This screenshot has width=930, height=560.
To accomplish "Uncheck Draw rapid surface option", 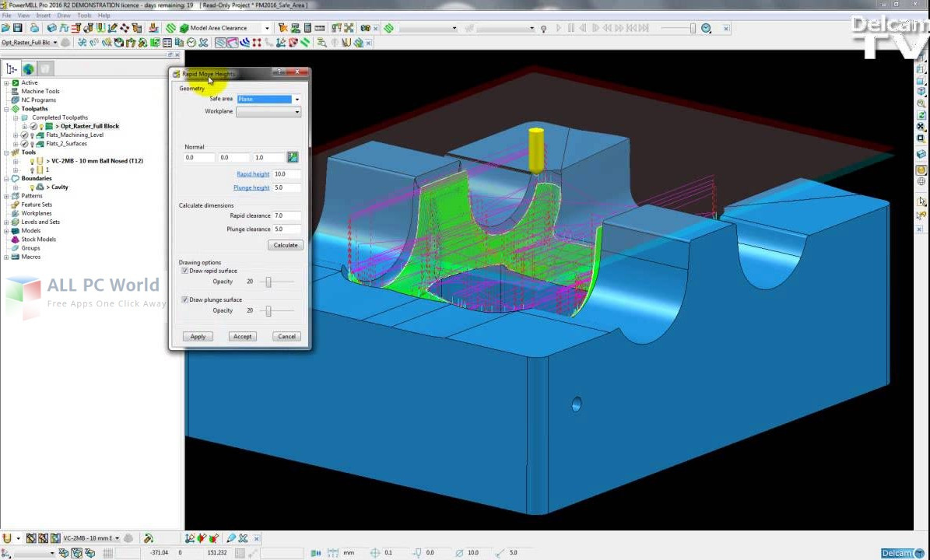I will (184, 270).
